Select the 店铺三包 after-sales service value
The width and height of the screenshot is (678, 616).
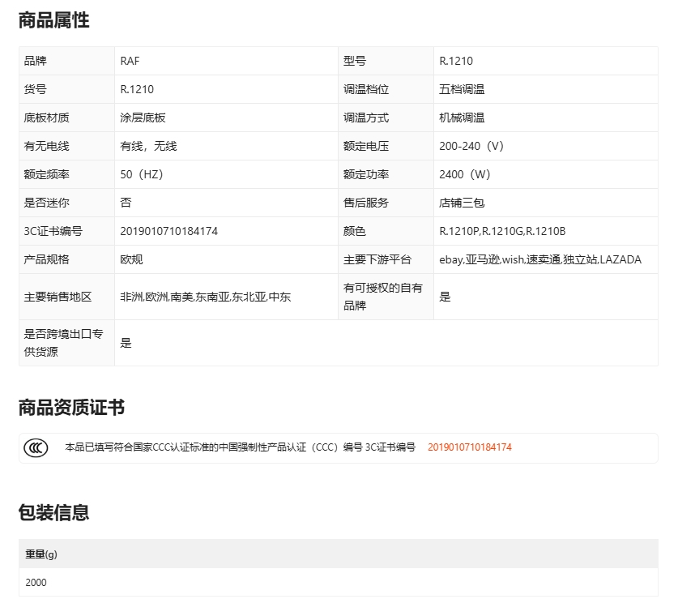pos(462,203)
